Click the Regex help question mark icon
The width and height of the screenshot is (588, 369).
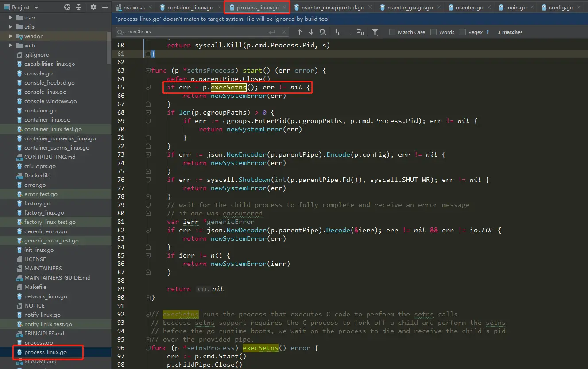pos(488,32)
